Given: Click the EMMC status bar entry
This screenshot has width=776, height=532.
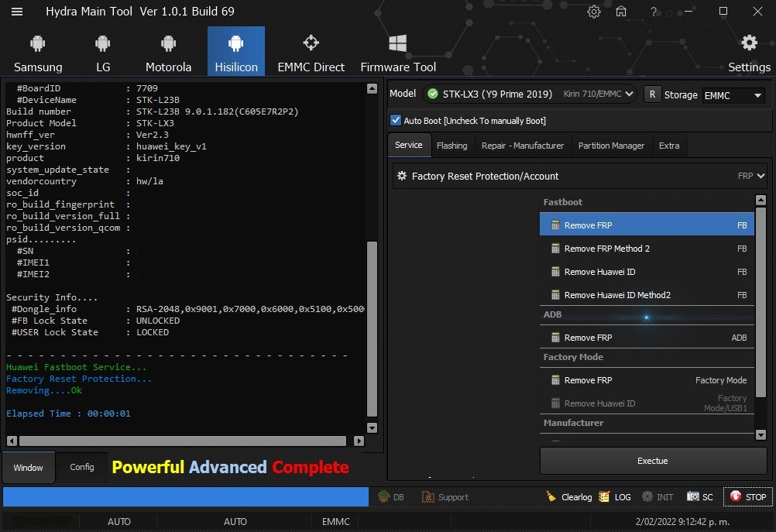Looking at the screenshot, I should click(335, 522).
